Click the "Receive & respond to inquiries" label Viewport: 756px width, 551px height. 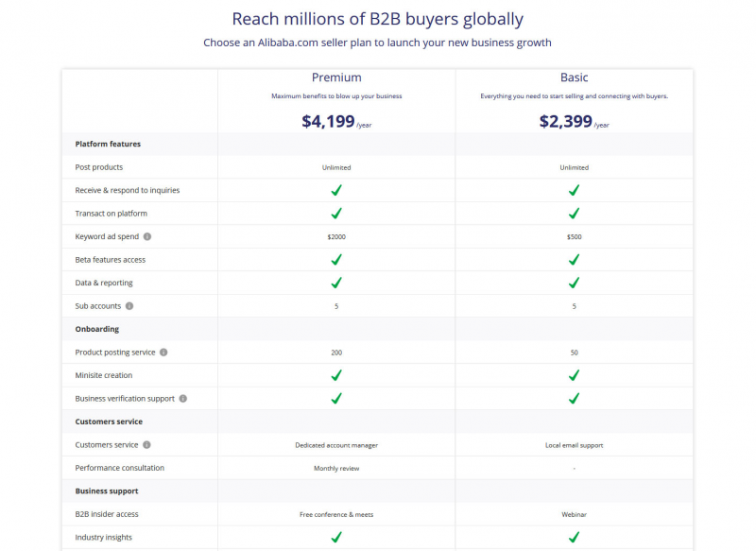(128, 190)
